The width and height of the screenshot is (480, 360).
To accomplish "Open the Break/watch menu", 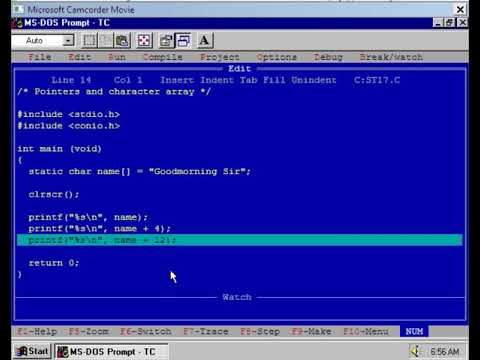I will [x=391, y=57].
